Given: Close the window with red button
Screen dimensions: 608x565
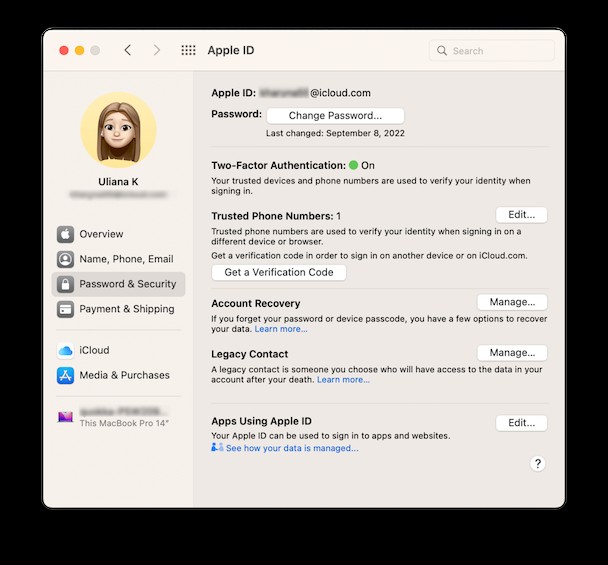Looking at the screenshot, I should [64, 50].
